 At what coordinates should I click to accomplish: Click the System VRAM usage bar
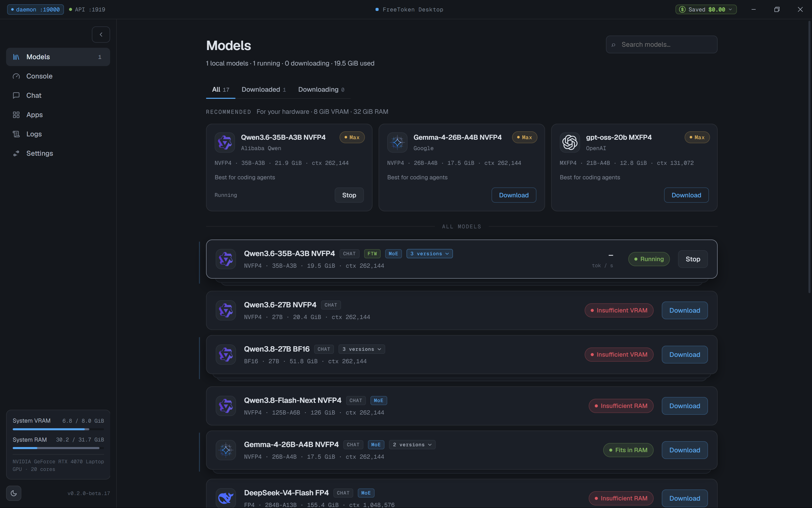(x=58, y=429)
